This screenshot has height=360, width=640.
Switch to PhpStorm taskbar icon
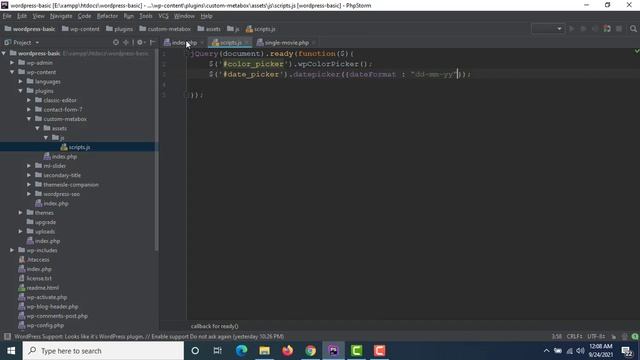point(333,351)
